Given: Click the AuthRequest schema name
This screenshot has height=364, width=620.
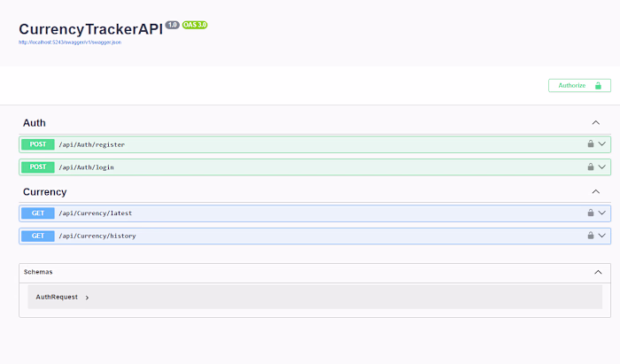Looking at the screenshot, I should pos(57,297).
